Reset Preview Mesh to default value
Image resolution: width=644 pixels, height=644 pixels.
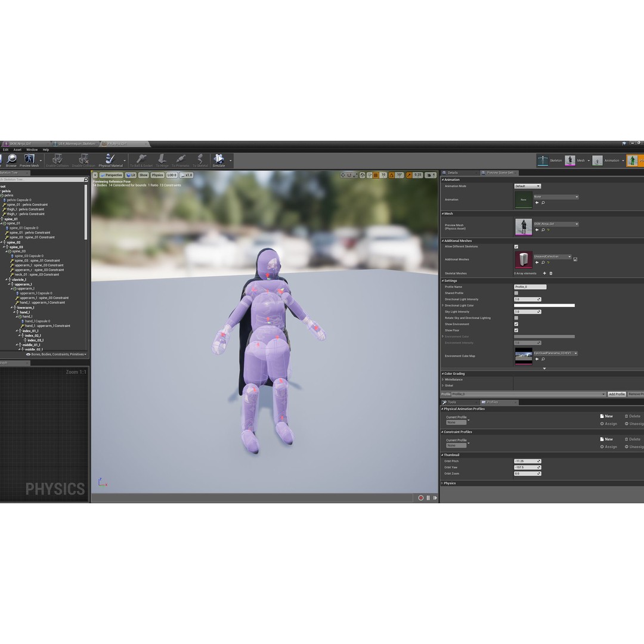tap(549, 230)
